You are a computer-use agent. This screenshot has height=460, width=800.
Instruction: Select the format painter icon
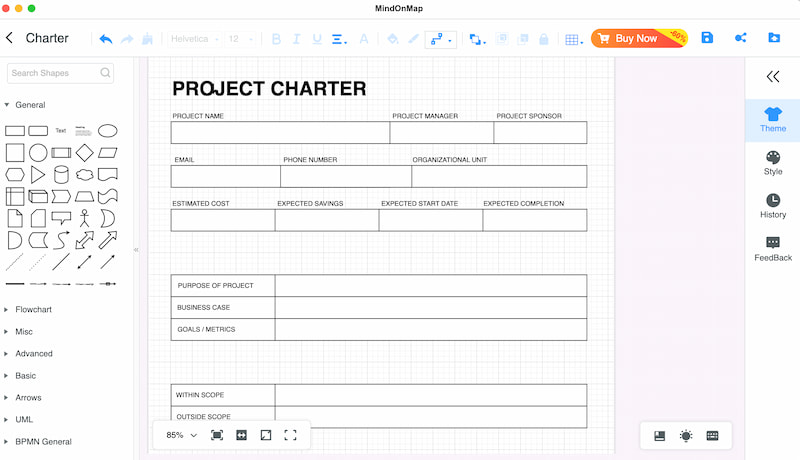pyautogui.click(x=147, y=39)
